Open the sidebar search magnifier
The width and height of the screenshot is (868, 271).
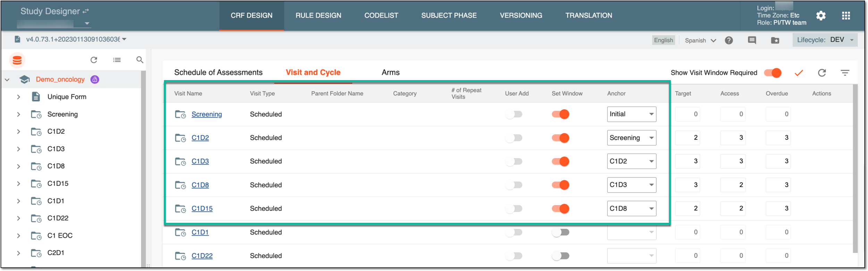pos(140,60)
